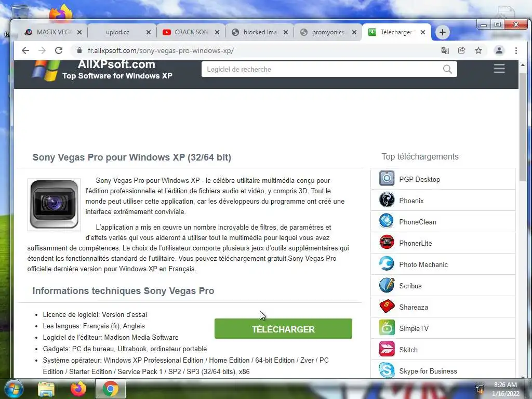Open the Chrome three-dot menu
This screenshot has height=399, width=532.
[516, 50]
